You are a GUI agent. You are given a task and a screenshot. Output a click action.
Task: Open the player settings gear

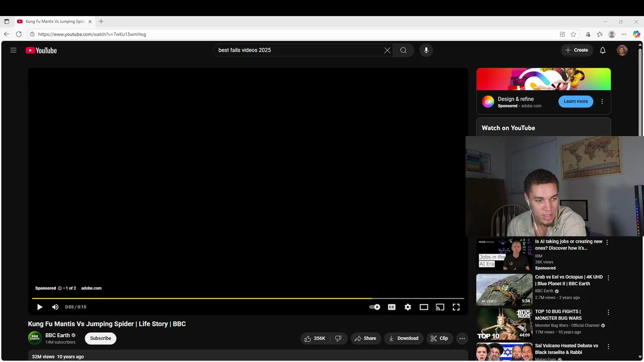(408, 307)
